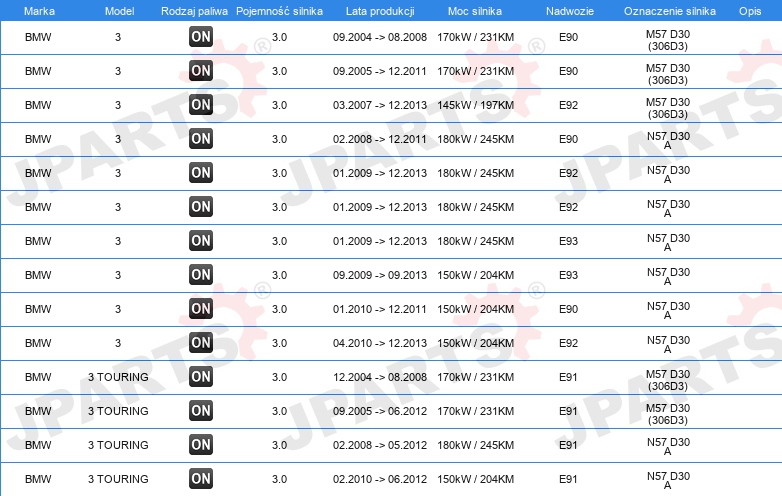Select E92 body in the 03.2007 -> 12.2013 row

coord(568,105)
